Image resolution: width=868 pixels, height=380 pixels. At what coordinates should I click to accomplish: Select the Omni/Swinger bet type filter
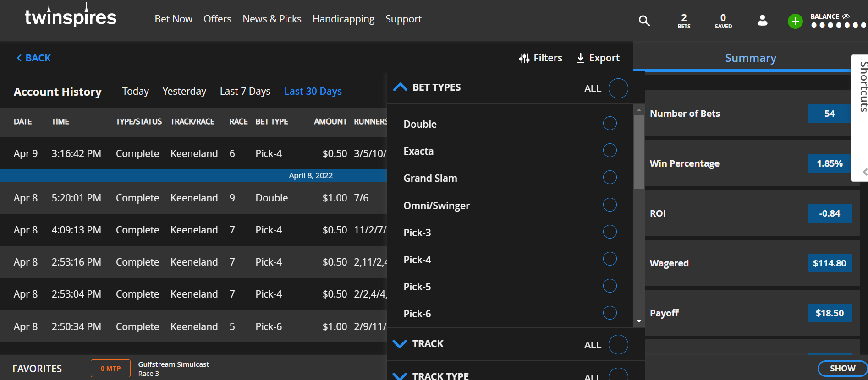point(610,205)
